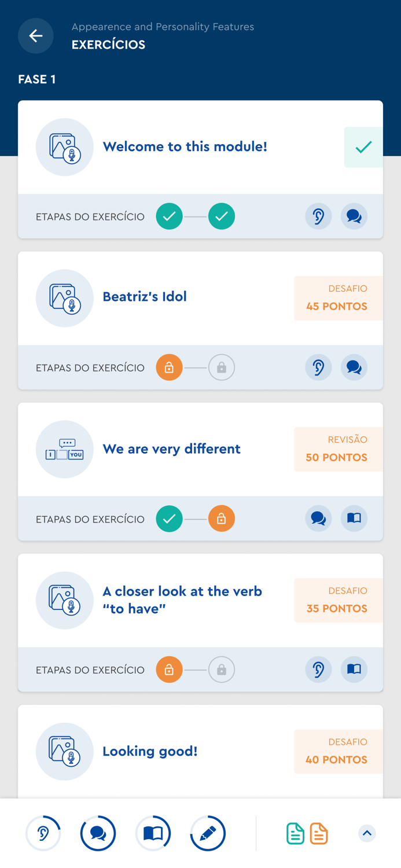Image resolution: width=401 pixels, height=868 pixels.
Task: Click locked second stage of 'to have' exercise
Action: pos(222,670)
